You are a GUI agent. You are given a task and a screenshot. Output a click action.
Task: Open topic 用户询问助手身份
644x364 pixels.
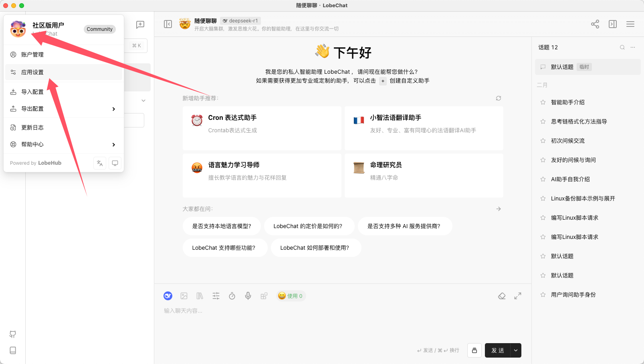(587, 295)
